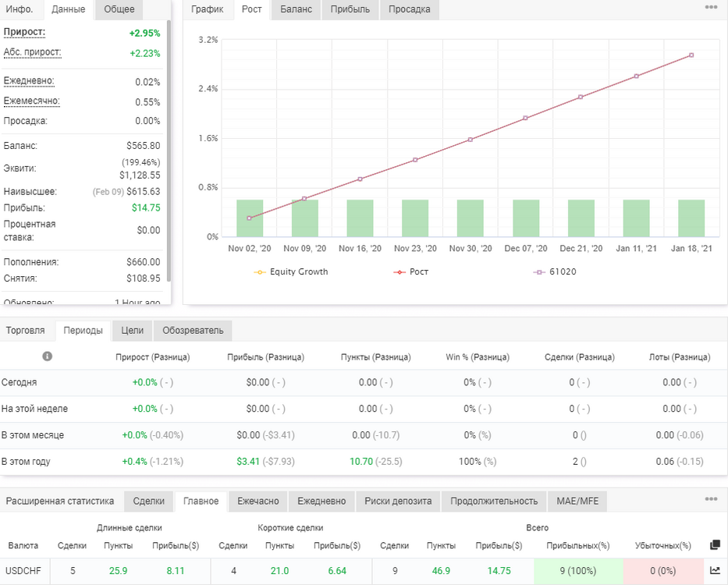Click the Ежемесячно label
Viewport: 728px width, 585px height.
(x=31, y=101)
